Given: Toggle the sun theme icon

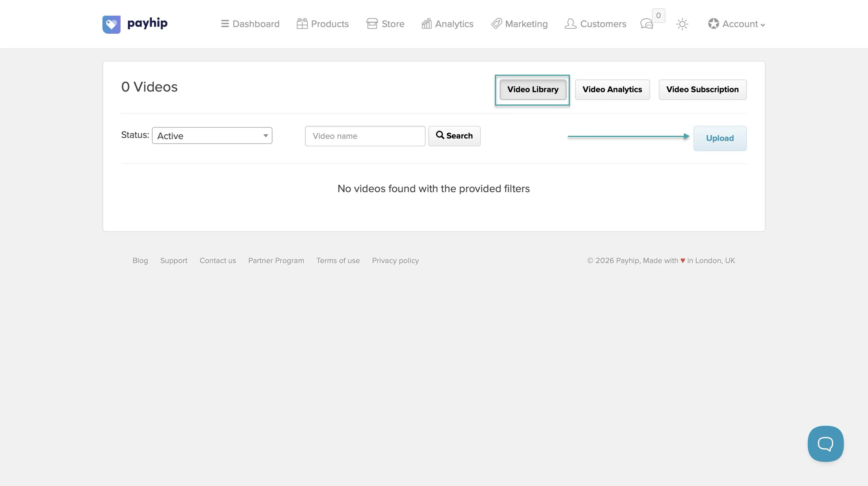Looking at the screenshot, I should click(682, 24).
